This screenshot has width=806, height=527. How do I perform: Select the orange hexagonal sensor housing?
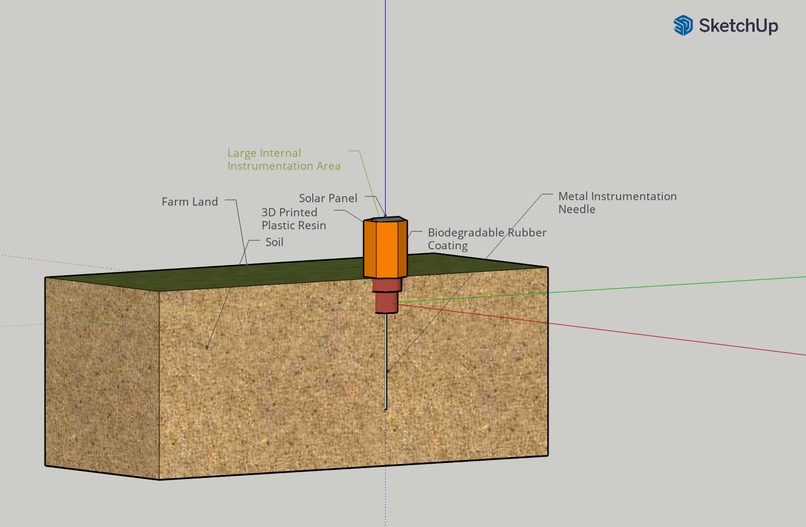[386, 248]
